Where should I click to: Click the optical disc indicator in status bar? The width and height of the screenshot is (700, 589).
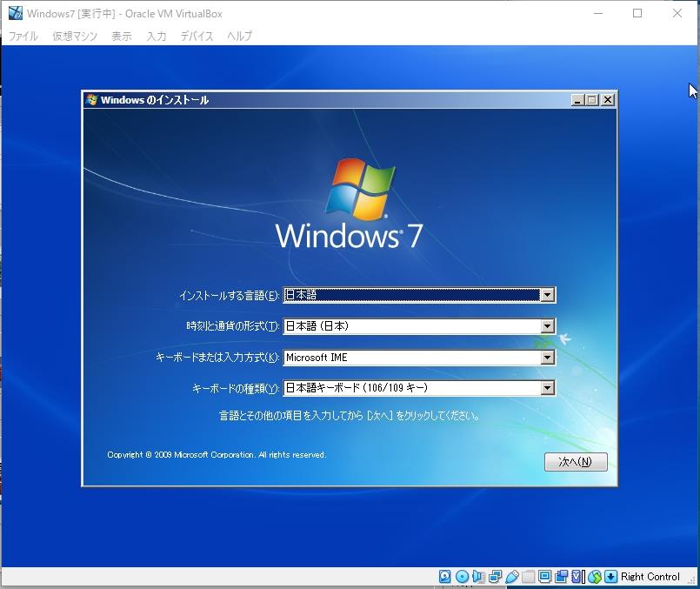(x=462, y=577)
